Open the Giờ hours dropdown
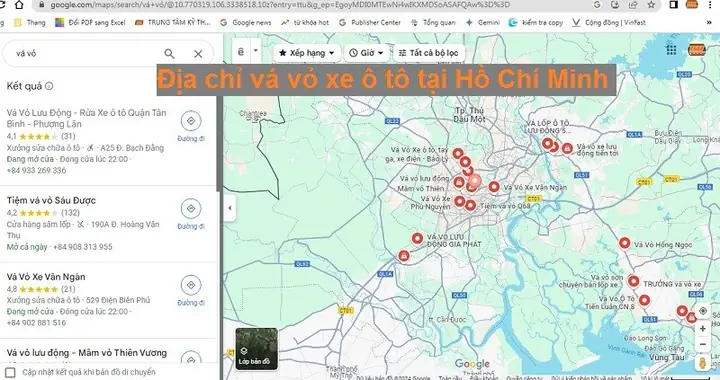 (366, 53)
